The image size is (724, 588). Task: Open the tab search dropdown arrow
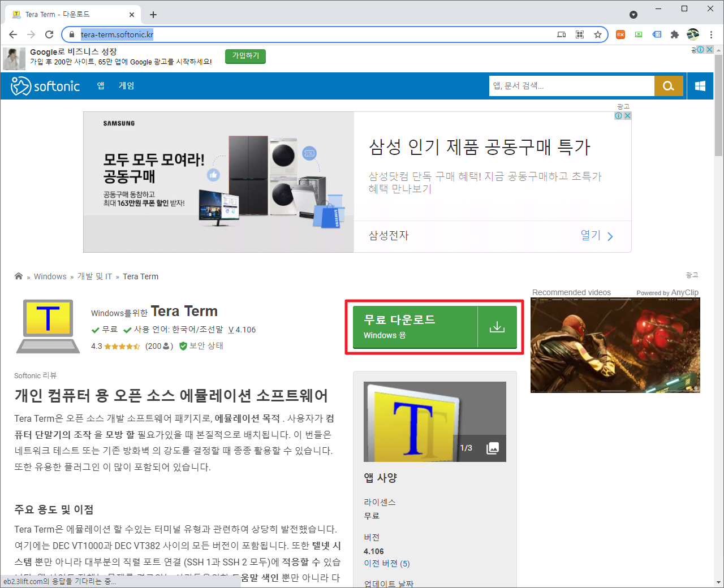tap(633, 15)
